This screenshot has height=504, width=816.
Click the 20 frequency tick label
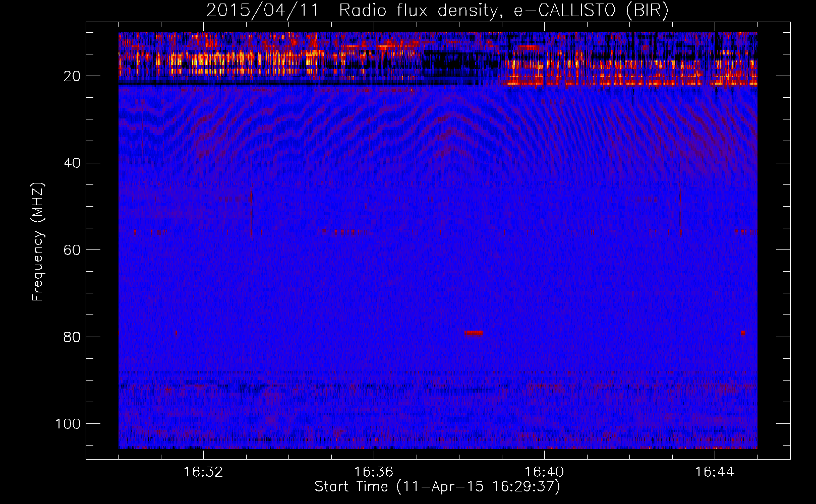(72, 76)
